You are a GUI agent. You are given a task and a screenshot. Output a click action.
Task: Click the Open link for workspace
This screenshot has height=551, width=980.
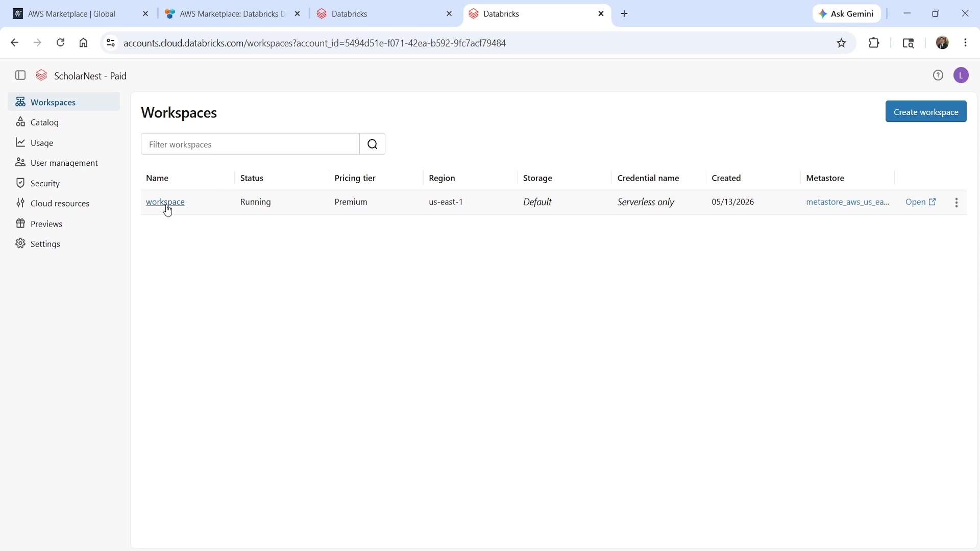tap(921, 203)
